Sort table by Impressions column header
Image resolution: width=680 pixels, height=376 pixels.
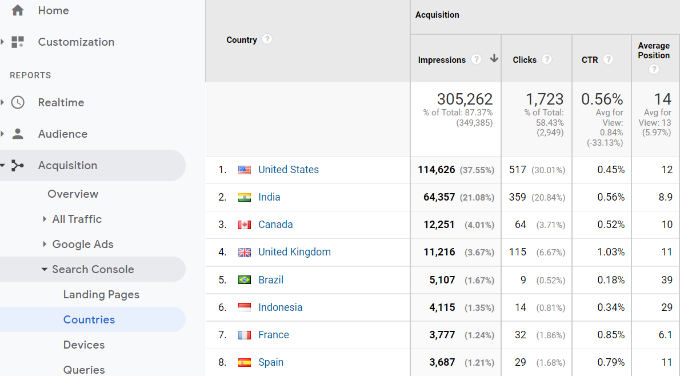coord(441,60)
